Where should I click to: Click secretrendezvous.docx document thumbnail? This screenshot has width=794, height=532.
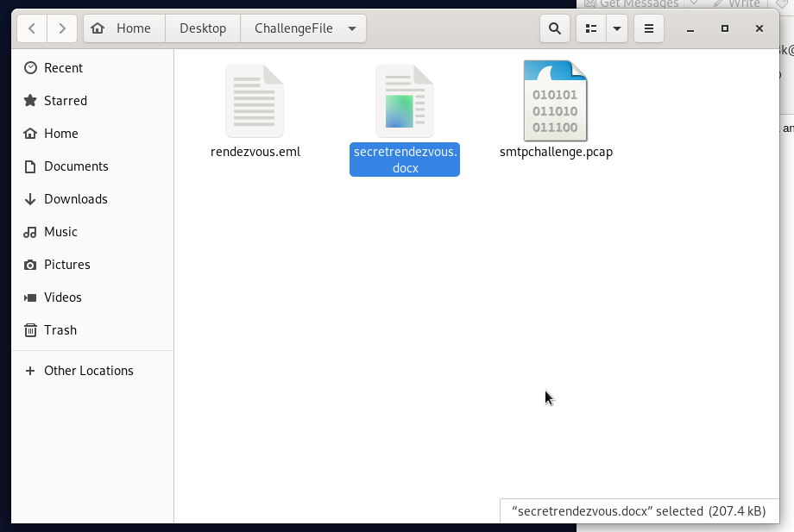point(404,101)
